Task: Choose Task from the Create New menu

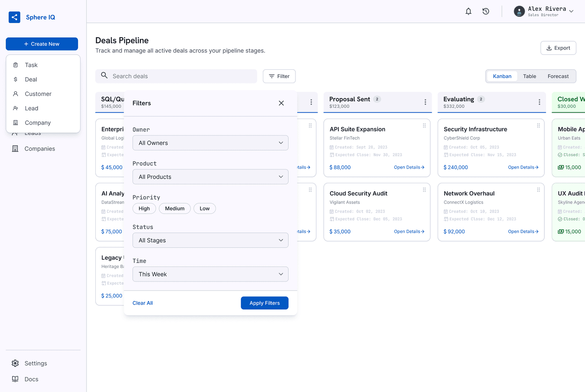Action: 43,65
